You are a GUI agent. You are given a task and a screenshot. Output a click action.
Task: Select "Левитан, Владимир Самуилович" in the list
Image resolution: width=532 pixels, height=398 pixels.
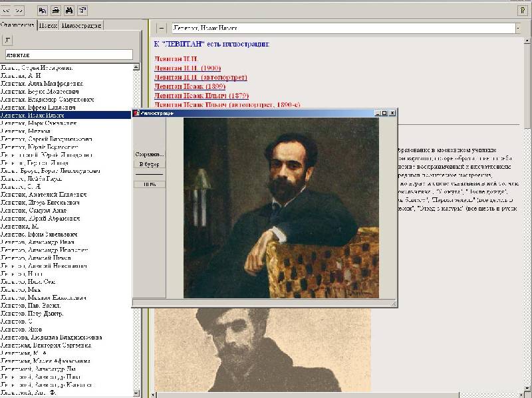(47, 99)
